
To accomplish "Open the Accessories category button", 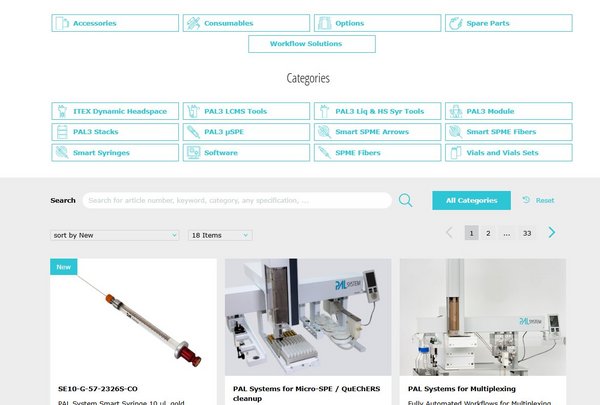I will coord(115,23).
